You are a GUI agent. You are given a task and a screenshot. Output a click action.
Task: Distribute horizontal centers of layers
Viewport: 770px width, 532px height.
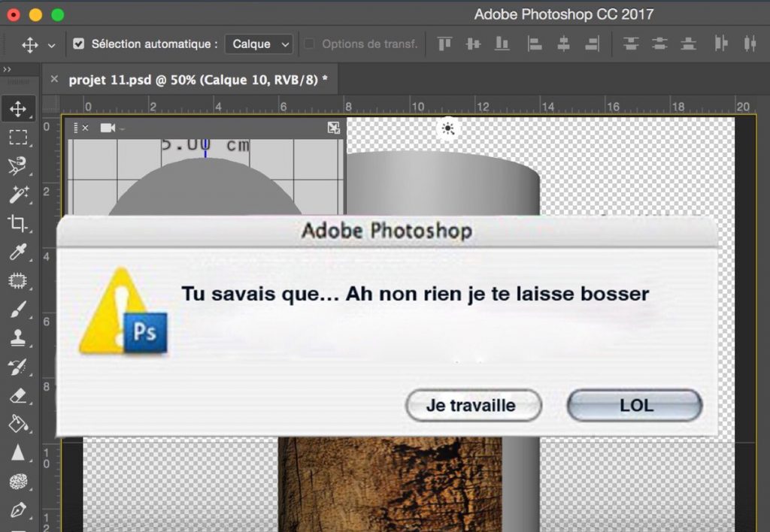[x=750, y=44]
